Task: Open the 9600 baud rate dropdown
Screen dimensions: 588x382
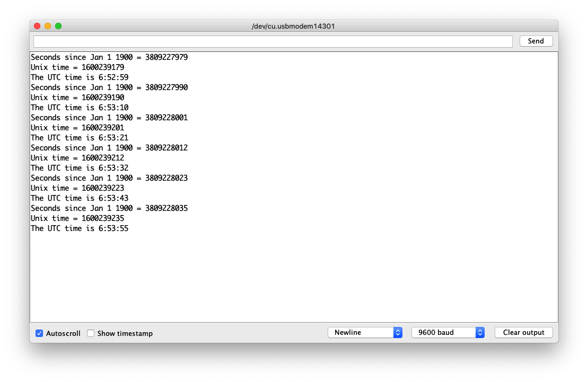Action: [447, 333]
